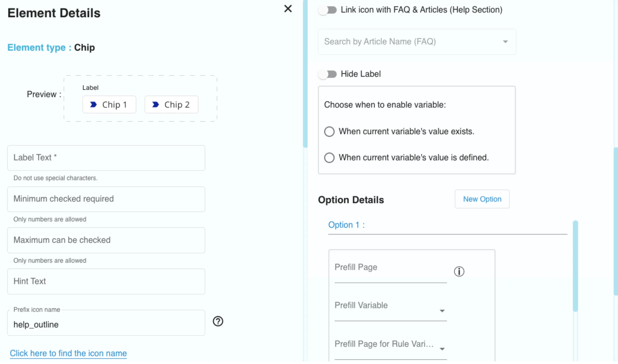Click the Option Details panel scrollbar
Screen dimensions: 618x364
[x=575, y=266]
